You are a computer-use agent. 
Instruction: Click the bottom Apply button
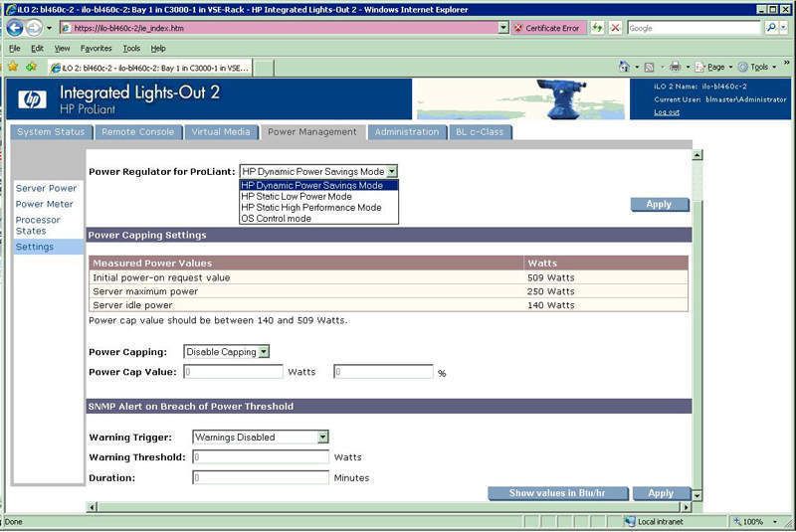coord(661,493)
